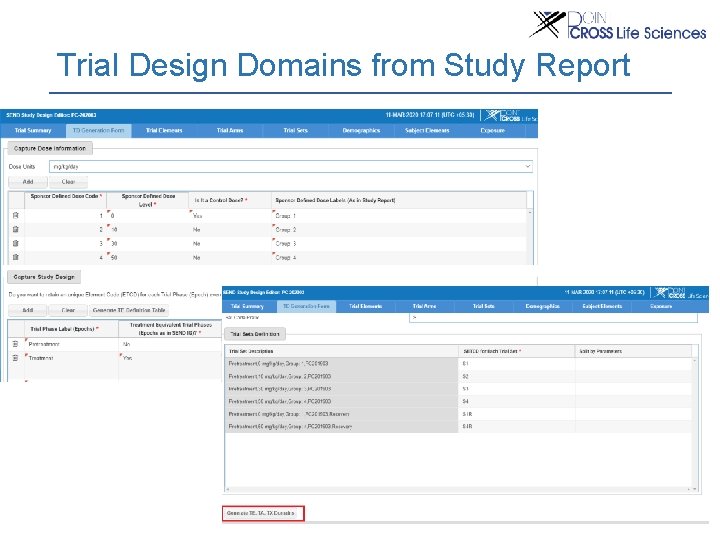720x540 pixels.
Task: Click the Trial Sets Definition section button
Action: pos(255,334)
